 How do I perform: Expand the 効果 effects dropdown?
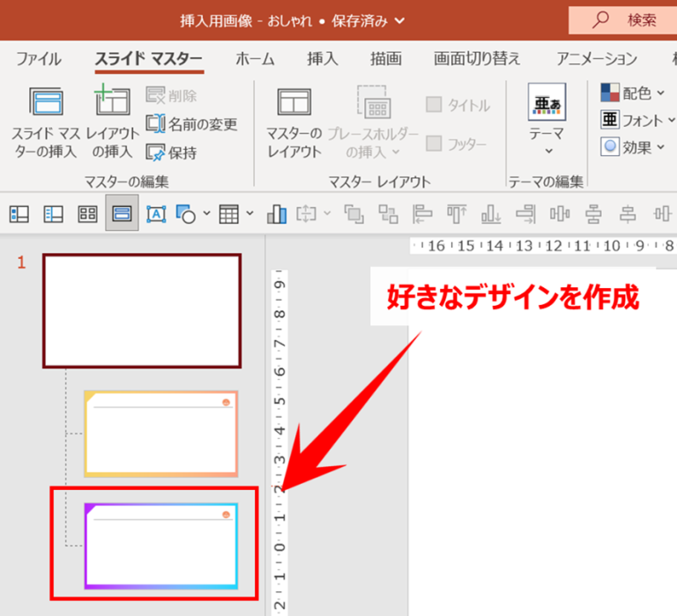632,147
